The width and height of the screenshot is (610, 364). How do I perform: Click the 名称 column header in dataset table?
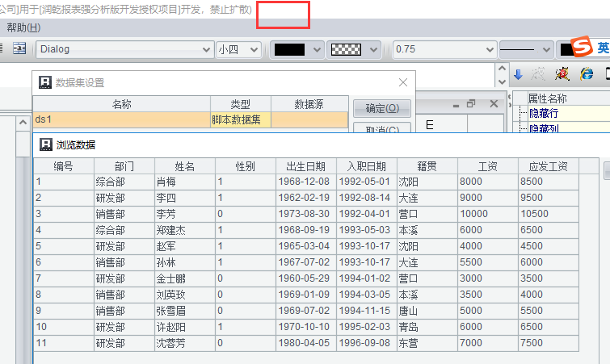(x=122, y=104)
